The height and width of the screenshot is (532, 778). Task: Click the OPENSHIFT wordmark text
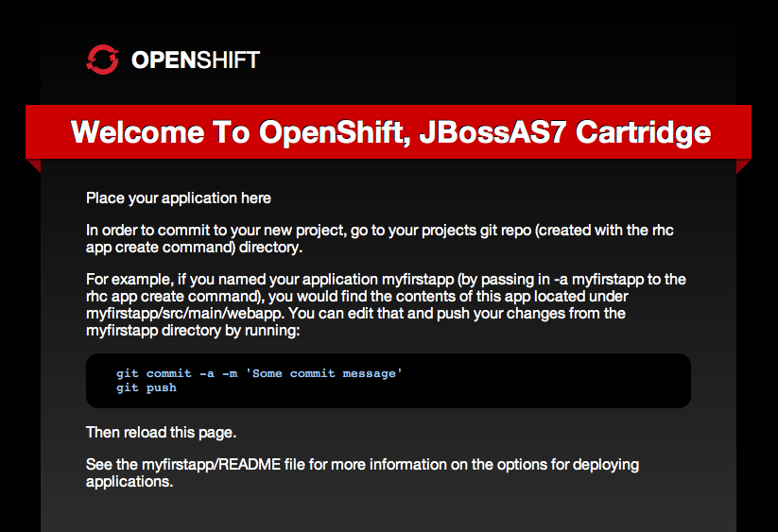(196, 60)
